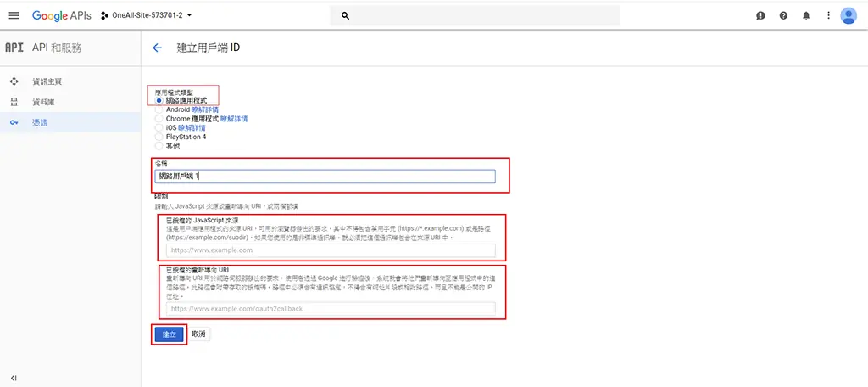Click the 名稱 text field
Viewport: 868px width, 387px height.
click(x=325, y=177)
